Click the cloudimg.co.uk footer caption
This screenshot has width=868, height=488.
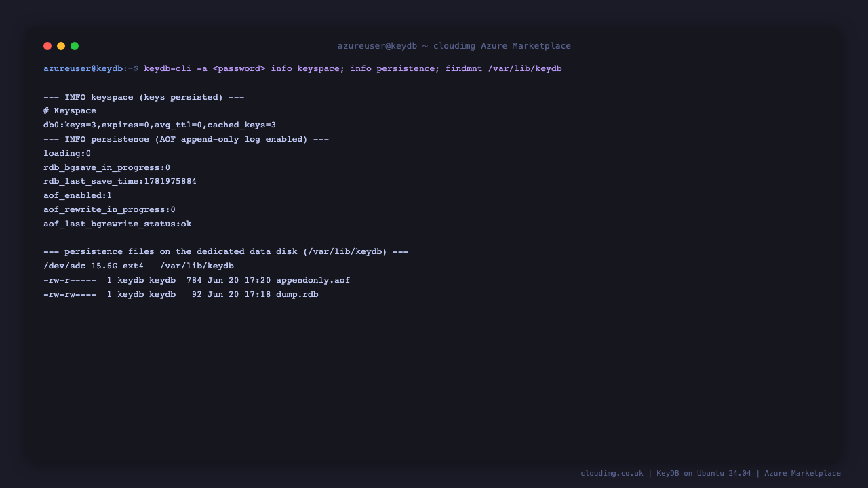point(711,473)
